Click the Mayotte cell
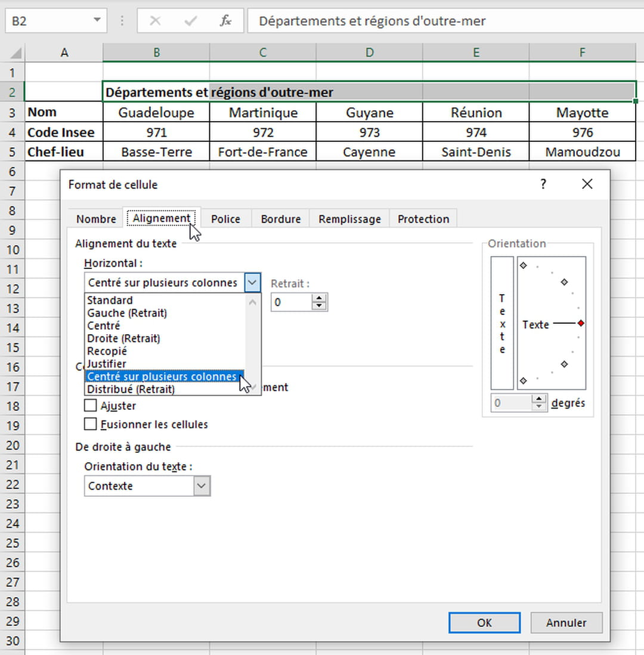 582,112
